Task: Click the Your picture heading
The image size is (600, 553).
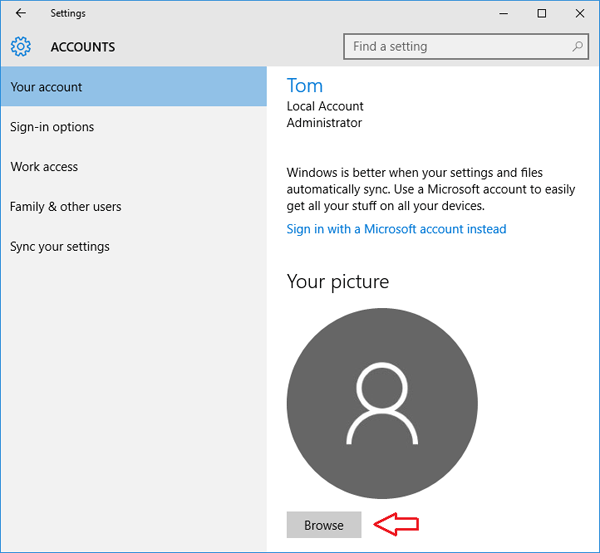Action: pyautogui.click(x=337, y=282)
